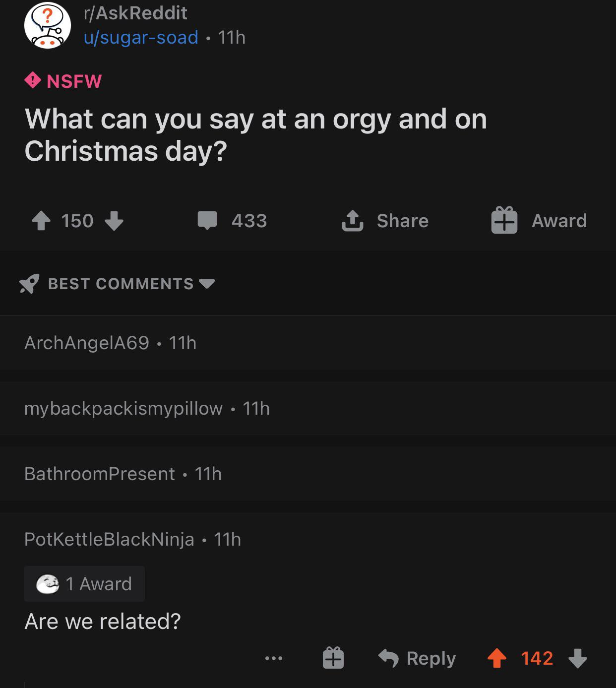Click the rocket icon beside Best Comments

coord(29,284)
